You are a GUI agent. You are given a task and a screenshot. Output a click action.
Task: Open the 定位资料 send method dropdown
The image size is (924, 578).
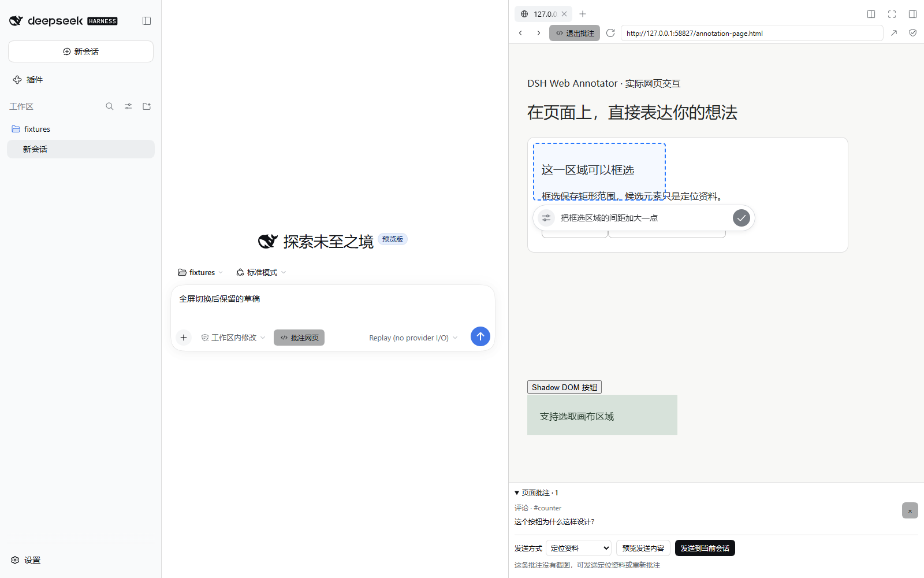tap(579, 548)
